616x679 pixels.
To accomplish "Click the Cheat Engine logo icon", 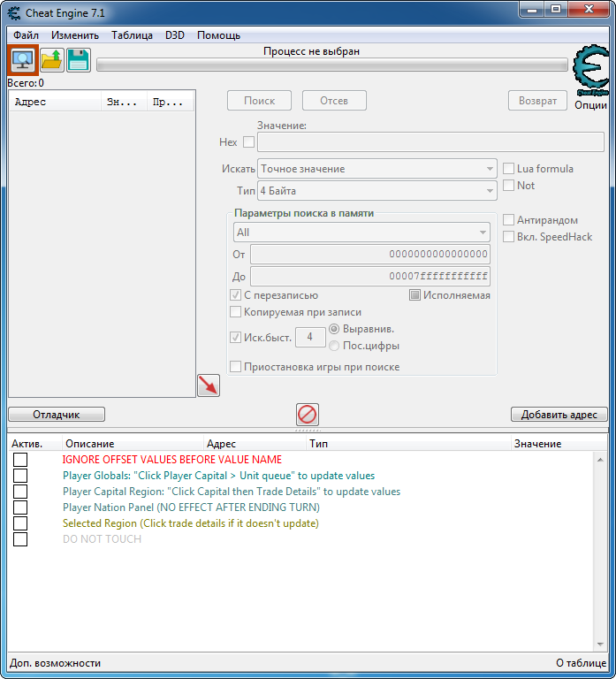I will point(591,71).
